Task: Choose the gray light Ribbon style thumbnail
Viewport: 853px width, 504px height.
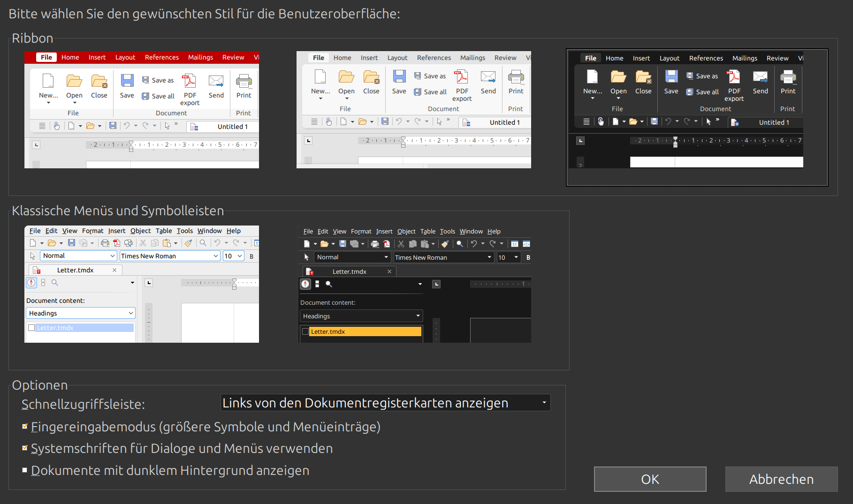Action: click(x=414, y=110)
